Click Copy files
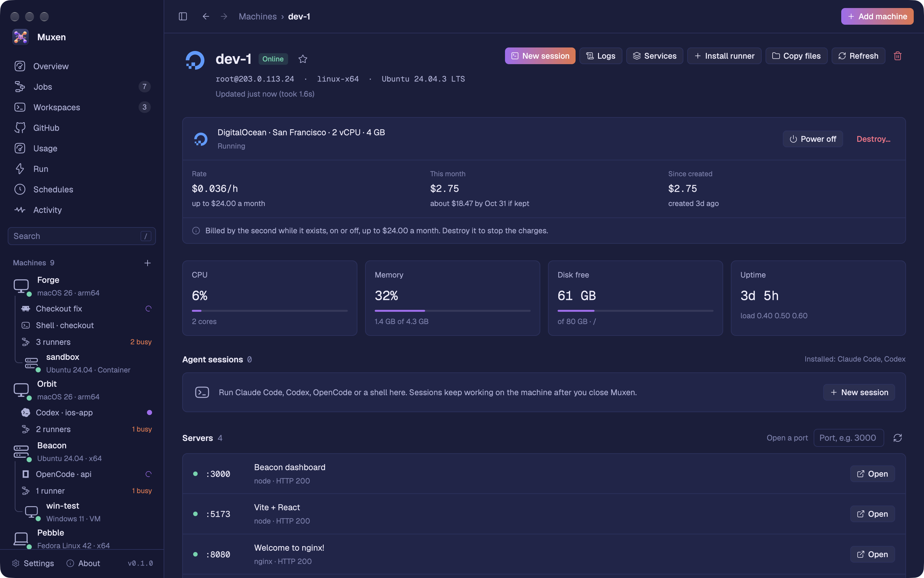The height and width of the screenshot is (578, 924). pyautogui.click(x=796, y=56)
